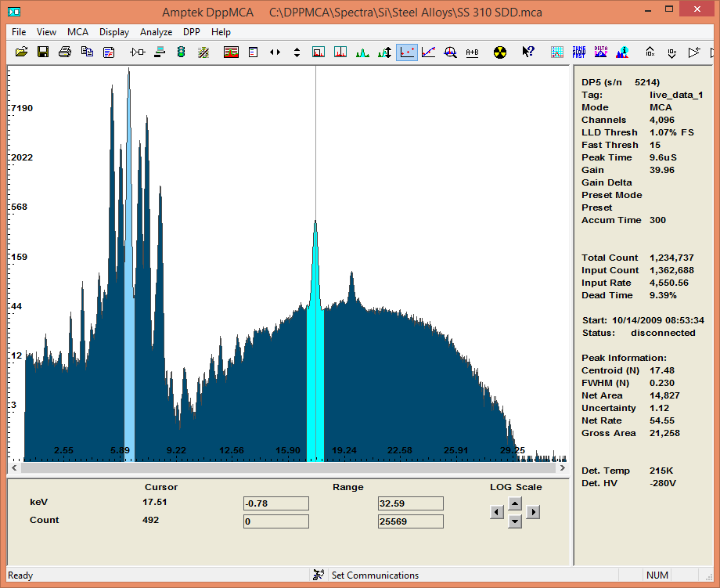Screen dimensions: 720x588
Task: Click the A+B sum spectra icon
Action: point(472,52)
